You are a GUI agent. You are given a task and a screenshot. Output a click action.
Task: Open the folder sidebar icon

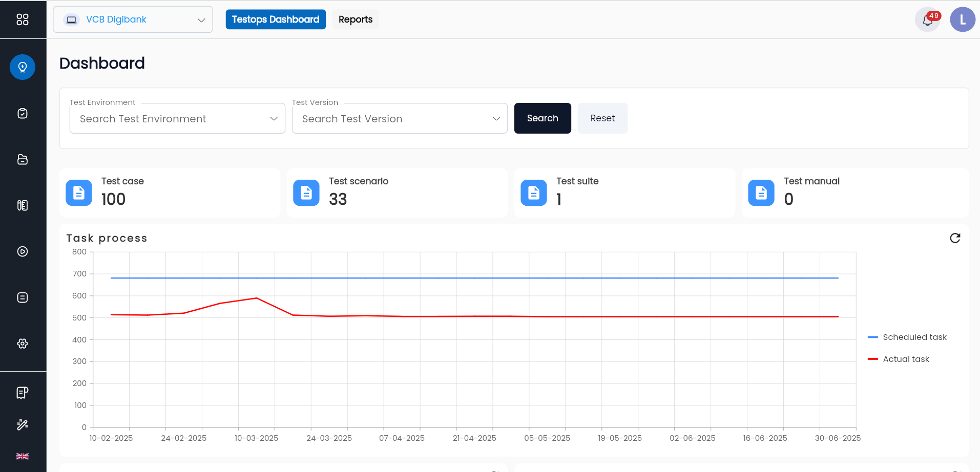pos(23,159)
